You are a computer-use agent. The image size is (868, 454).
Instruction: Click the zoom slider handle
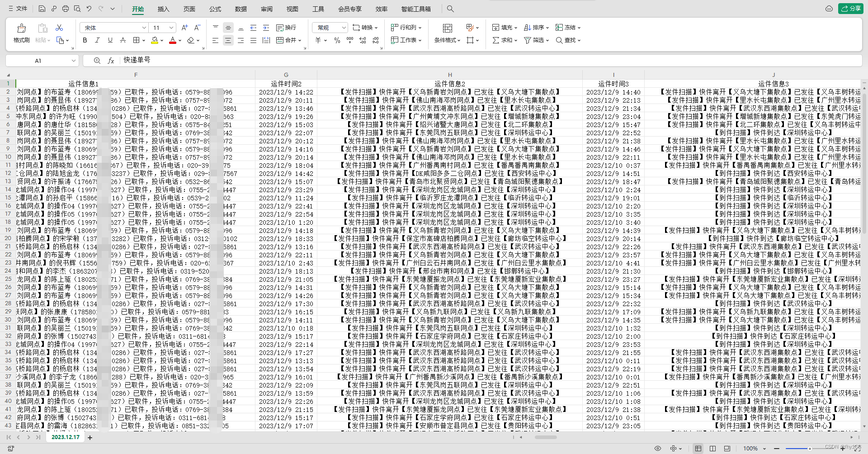click(x=810, y=448)
